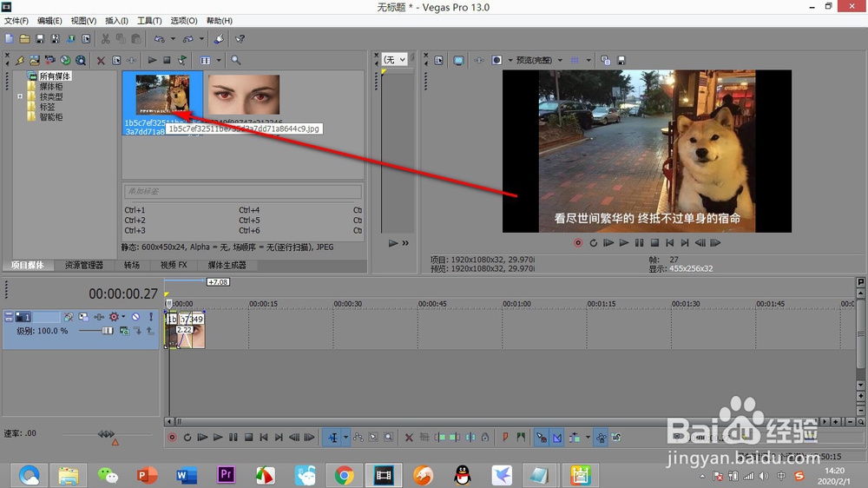Open the Edit Tool selection dropdown arrow

point(346,438)
